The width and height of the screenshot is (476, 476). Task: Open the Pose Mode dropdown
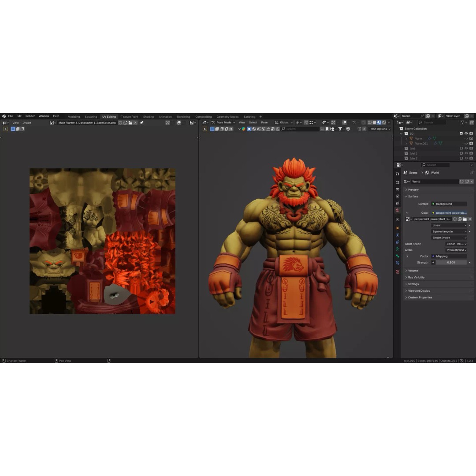pos(223,123)
